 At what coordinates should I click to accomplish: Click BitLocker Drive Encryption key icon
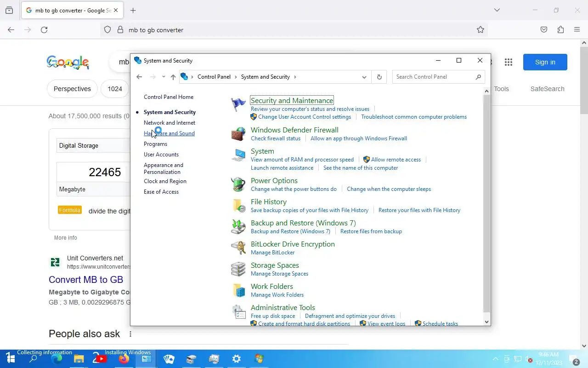tap(238, 248)
